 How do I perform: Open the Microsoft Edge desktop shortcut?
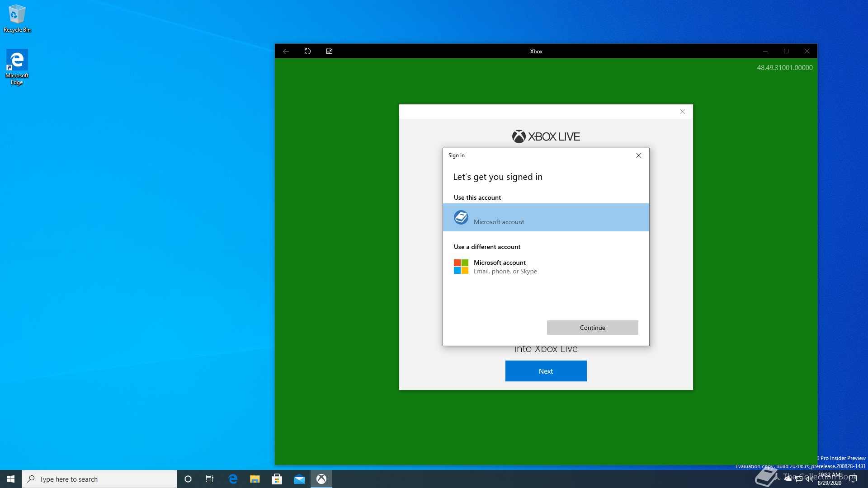point(17,67)
